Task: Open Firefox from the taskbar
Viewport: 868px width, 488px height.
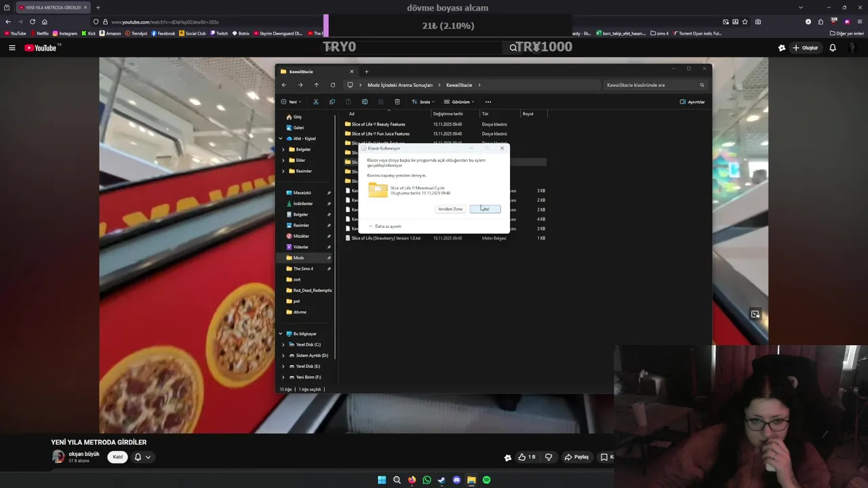Action: pos(412,480)
